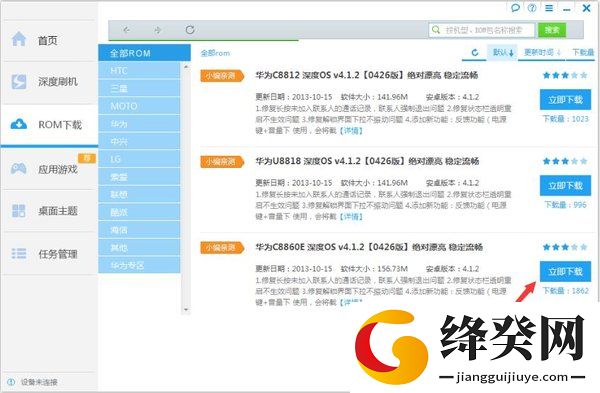Click 立即下载 for 华为C8812 ROM
The height and width of the screenshot is (393, 600).
point(565,100)
